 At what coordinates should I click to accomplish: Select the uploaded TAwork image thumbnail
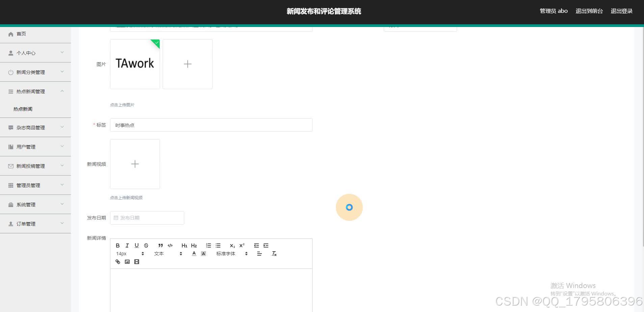[x=135, y=64]
